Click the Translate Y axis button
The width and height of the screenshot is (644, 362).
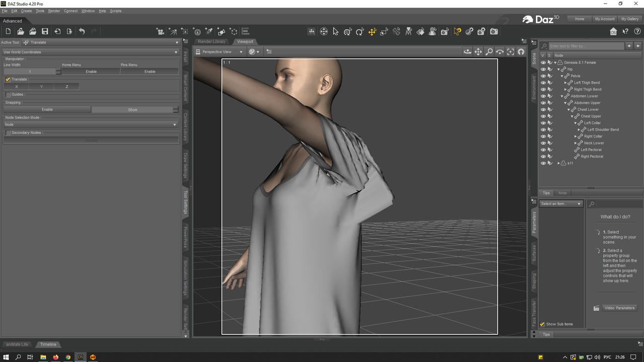41,86
